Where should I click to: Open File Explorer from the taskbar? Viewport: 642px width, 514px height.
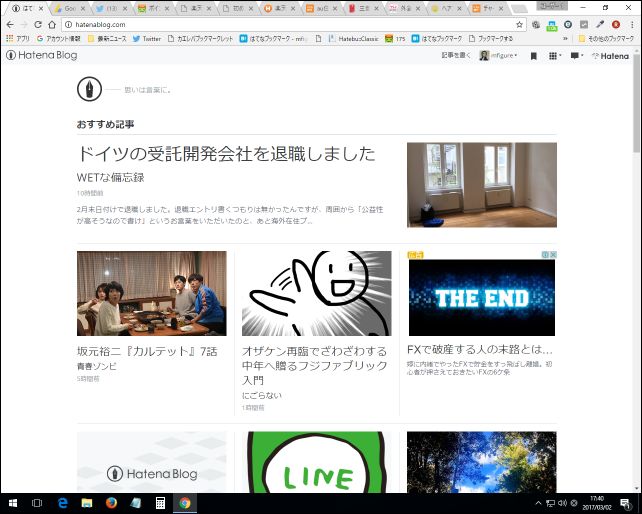(87, 503)
